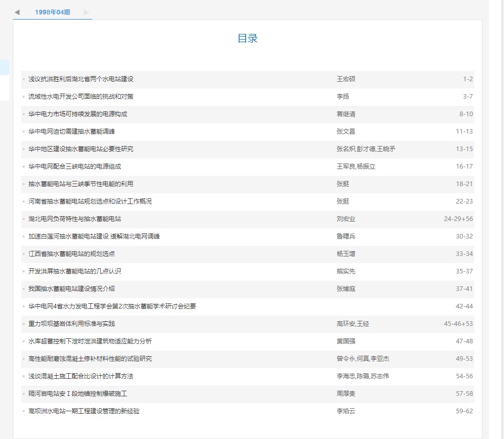Click page range 42-44
The height and width of the screenshot is (439, 504).
pos(464,306)
